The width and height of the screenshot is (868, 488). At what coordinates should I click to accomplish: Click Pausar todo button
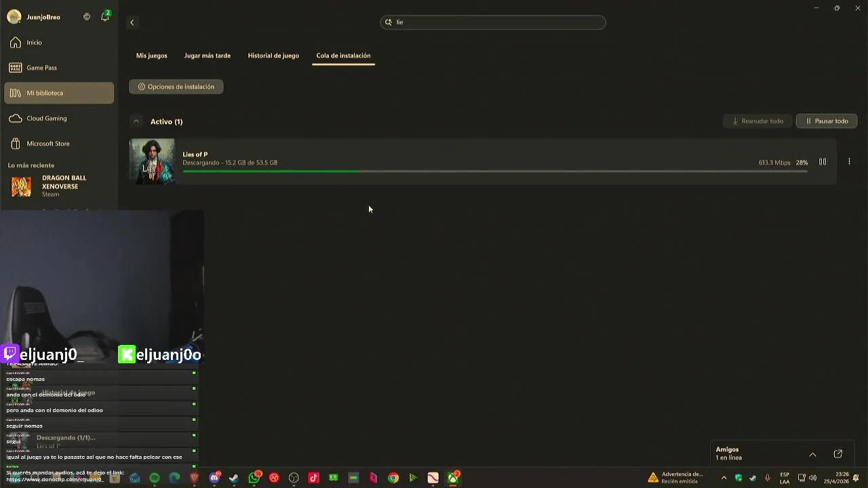coord(827,121)
